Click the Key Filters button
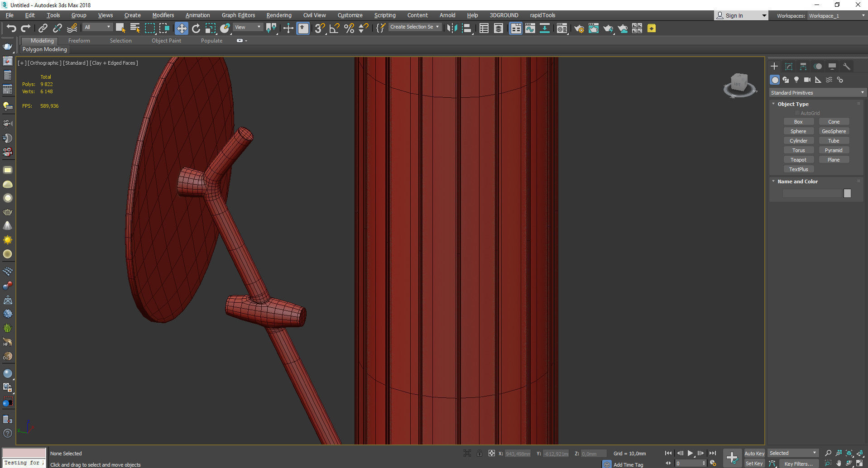The image size is (868, 468). (x=799, y=463)
